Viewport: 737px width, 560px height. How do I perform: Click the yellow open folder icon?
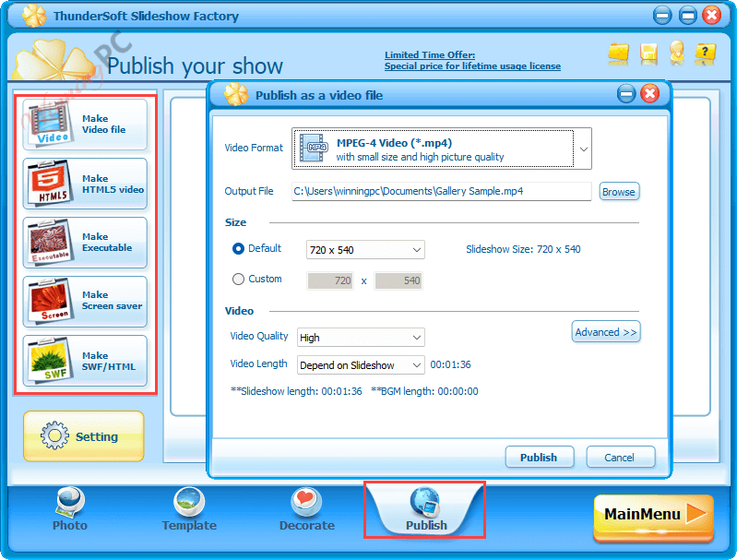tap(619, 53)
